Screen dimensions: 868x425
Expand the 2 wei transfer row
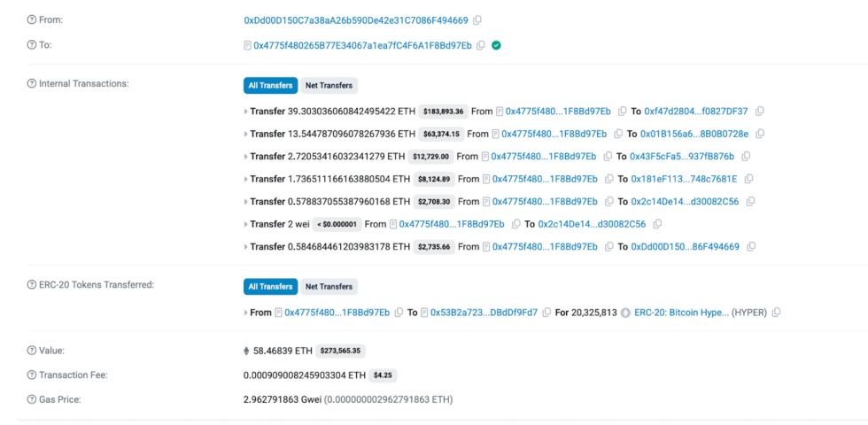point(246,224)
